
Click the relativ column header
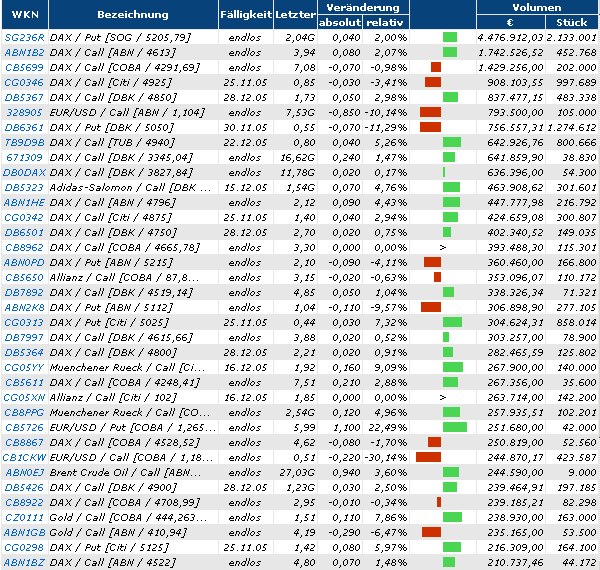coord(385,22)
